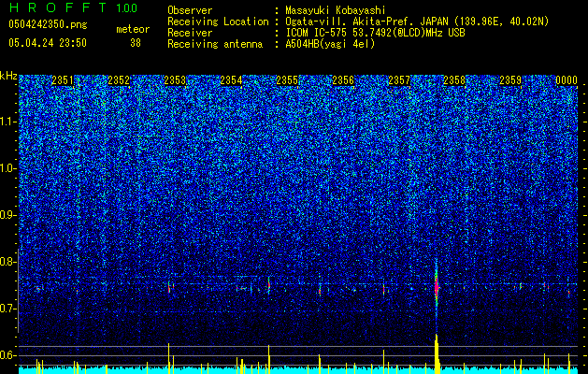
Task: Click the 1.1 kHz axis label
Action: [7, 122]
